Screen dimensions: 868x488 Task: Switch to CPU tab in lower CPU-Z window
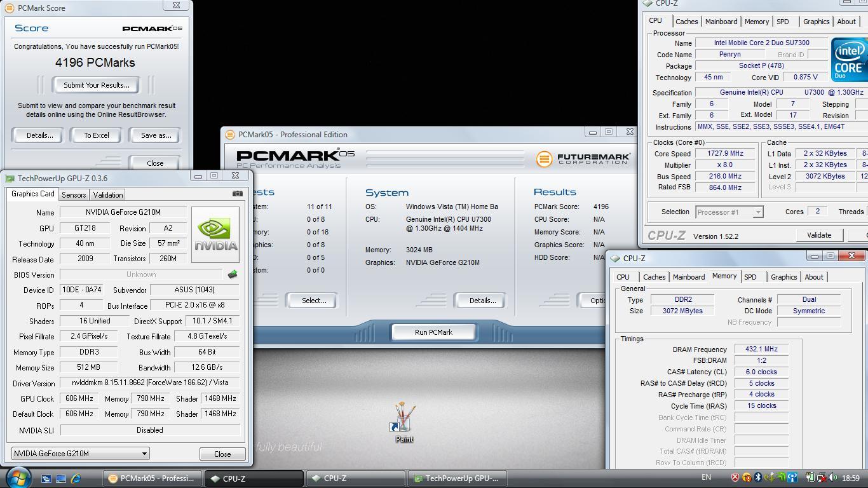point(623,277)
